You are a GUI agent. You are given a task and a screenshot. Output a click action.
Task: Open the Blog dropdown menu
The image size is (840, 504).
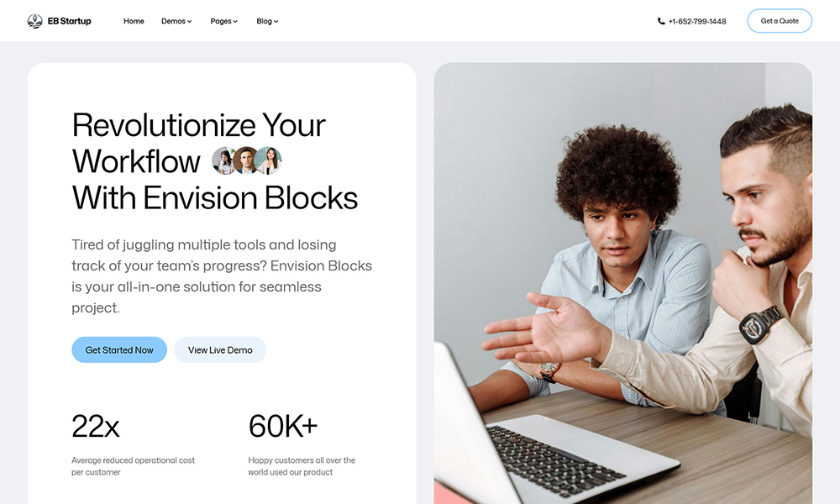[x=267, y=22]
